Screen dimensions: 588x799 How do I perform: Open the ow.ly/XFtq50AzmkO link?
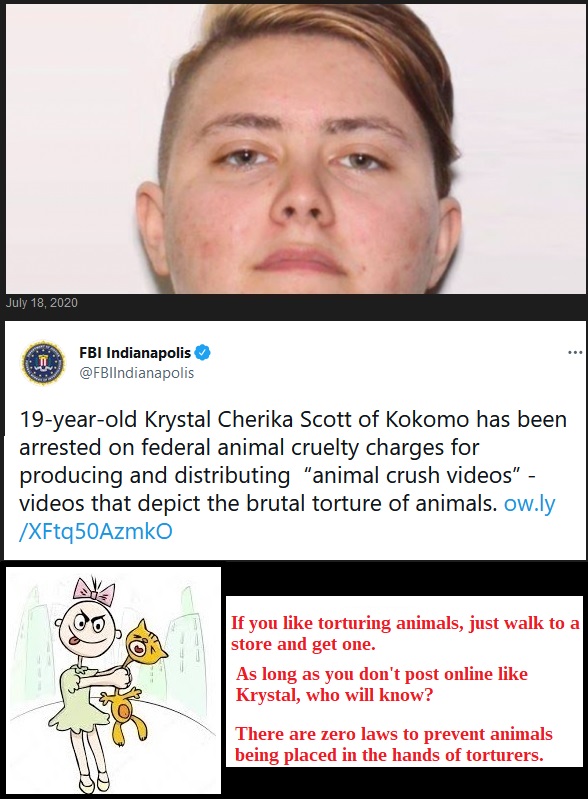coord(287,517)
